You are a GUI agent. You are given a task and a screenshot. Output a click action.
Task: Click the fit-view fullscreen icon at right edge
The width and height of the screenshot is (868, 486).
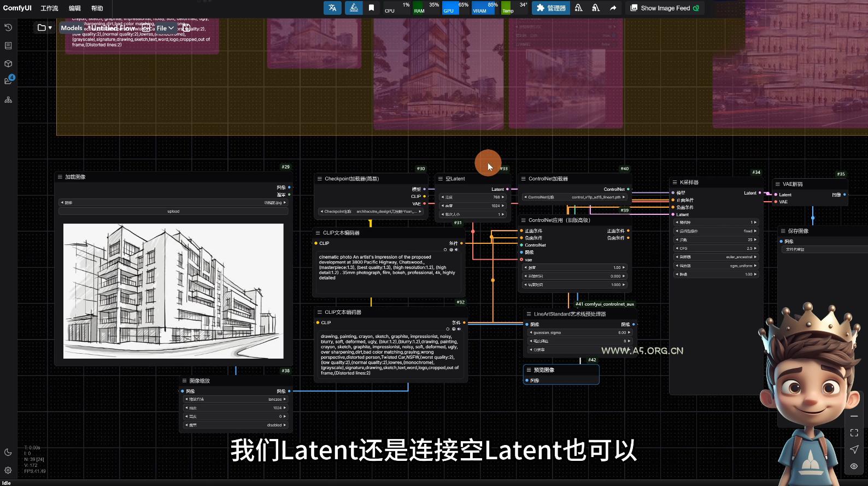pos(854,432)
